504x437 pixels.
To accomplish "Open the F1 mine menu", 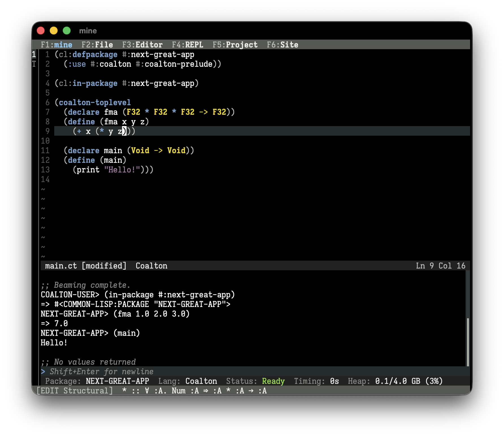I will (x=57, y=45).
